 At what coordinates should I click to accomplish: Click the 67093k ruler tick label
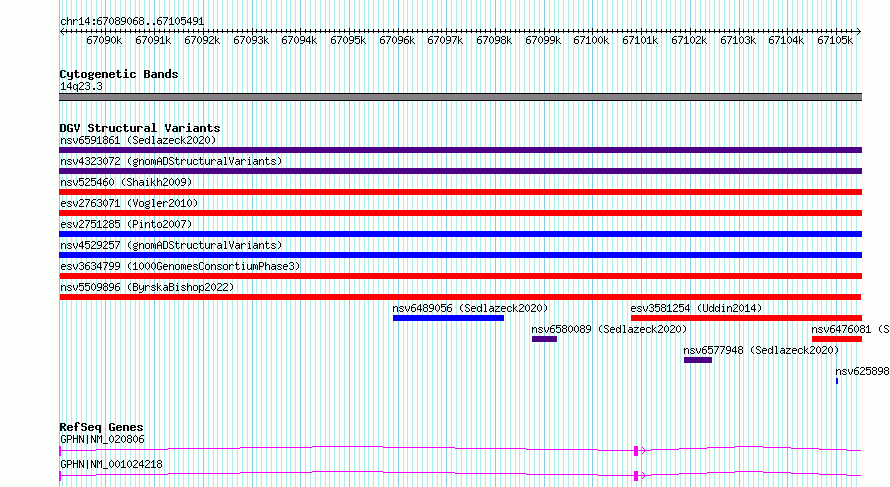[251, 40]
